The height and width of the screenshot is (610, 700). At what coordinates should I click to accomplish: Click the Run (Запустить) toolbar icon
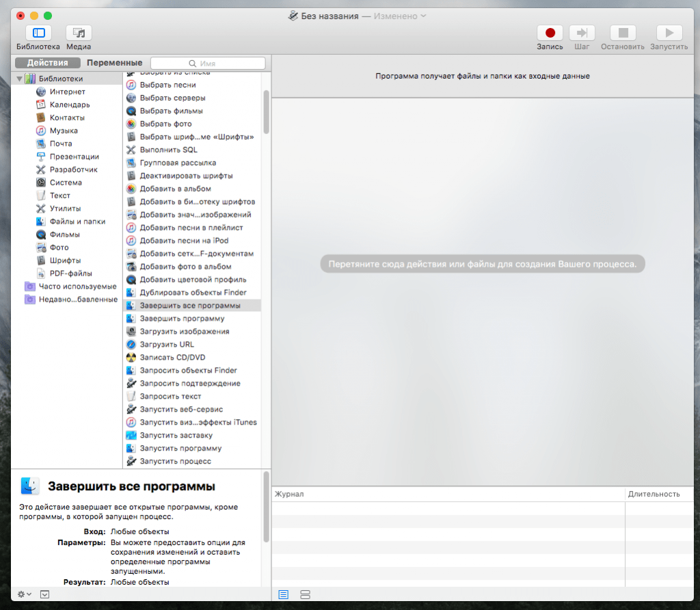tap(669, 33)
